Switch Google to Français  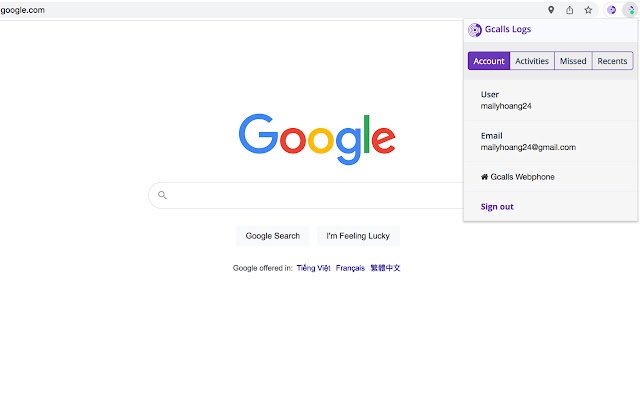tap(350, 268)
